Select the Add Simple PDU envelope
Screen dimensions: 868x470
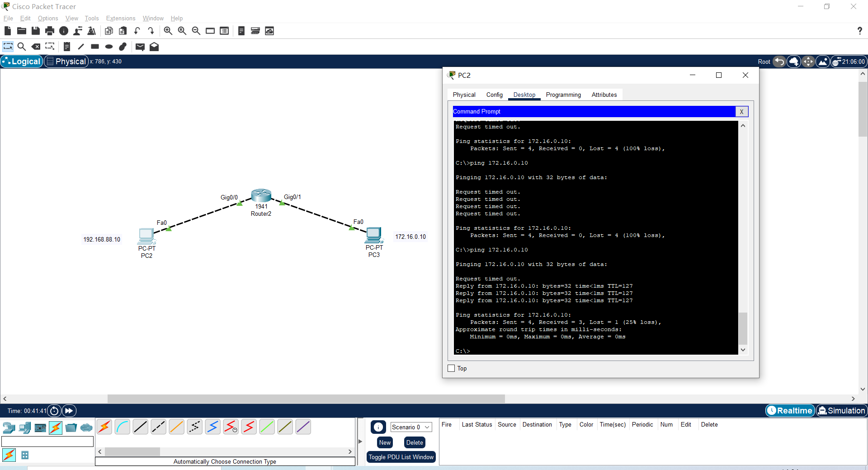140,47
